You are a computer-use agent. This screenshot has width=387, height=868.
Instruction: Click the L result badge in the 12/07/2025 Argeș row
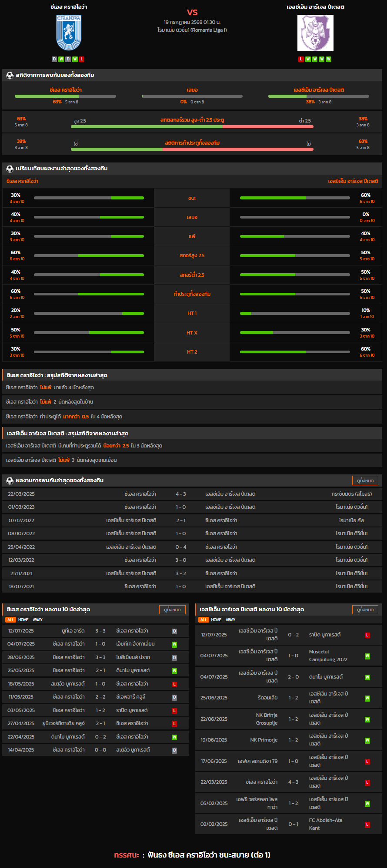pyautogui.click(x=367, y=635)
